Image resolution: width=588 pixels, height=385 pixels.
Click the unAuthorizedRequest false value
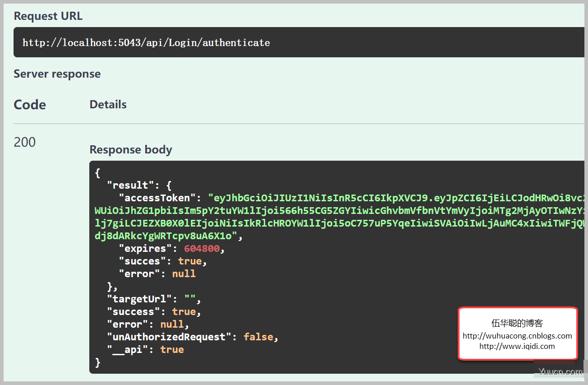point(258,337)
